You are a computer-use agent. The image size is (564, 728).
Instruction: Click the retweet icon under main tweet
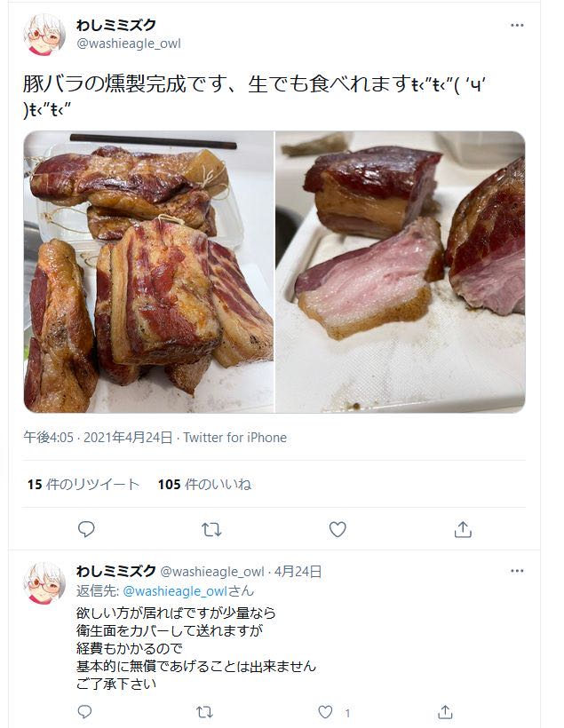pyautogui.click(x=211, y=529)
